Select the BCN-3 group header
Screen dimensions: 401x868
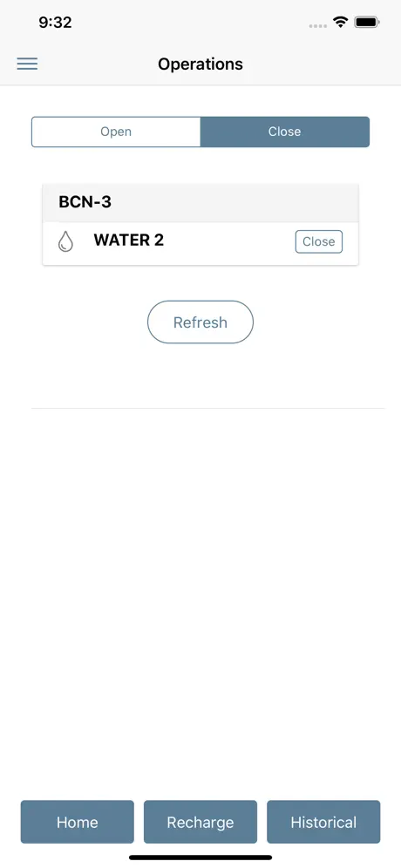pos(200,202)
